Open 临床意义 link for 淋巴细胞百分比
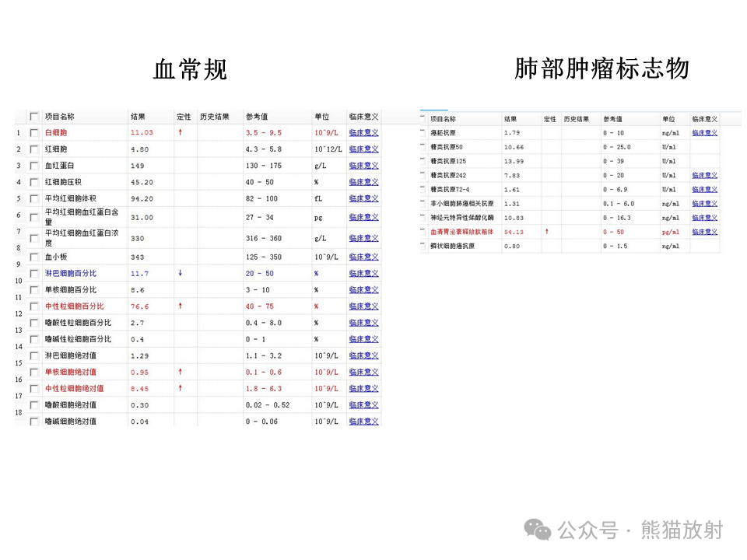Screen dimensions: 747x560 [x=363, y=273]
